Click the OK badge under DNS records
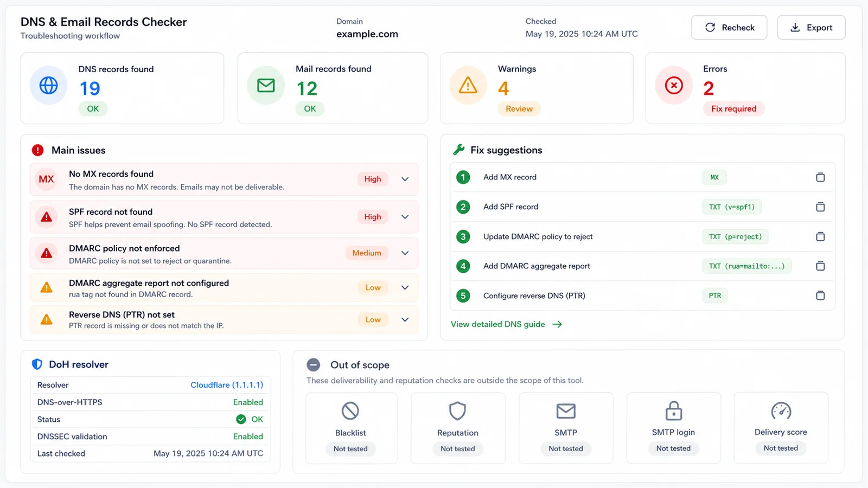 (x=93, y=108)
